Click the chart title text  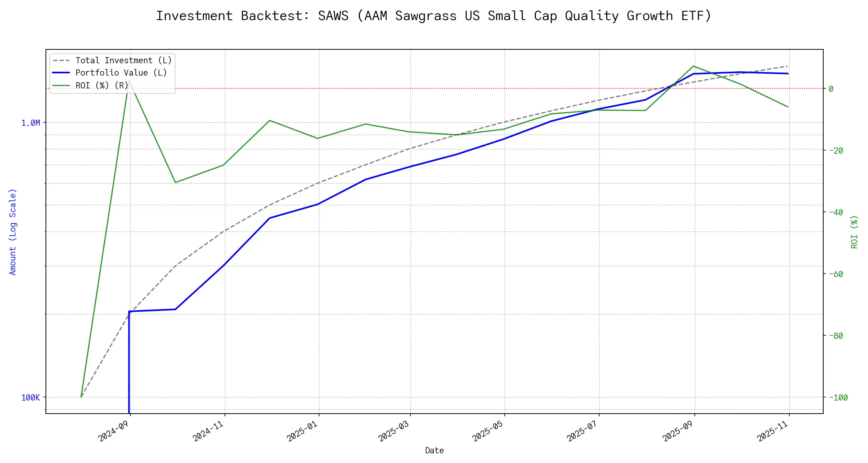point(434,16)
